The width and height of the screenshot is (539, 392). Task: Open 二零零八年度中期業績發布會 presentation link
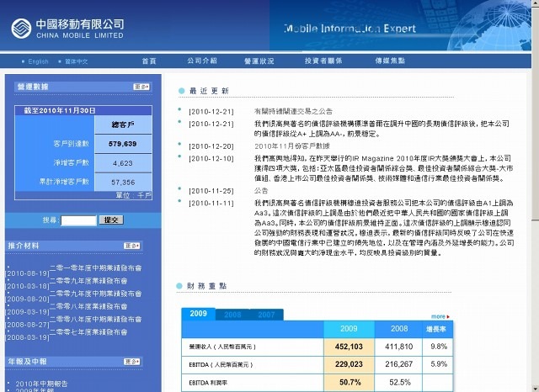pos(96,319)
